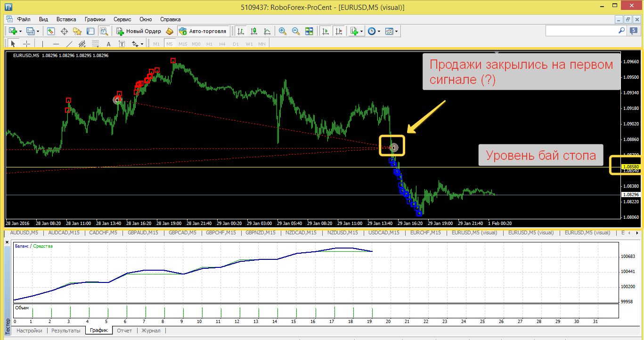Launch MetaEditor from the toolbar
The height and width of the screenshot is (340, 644).
pyautogui.click(x=170, y=31)
